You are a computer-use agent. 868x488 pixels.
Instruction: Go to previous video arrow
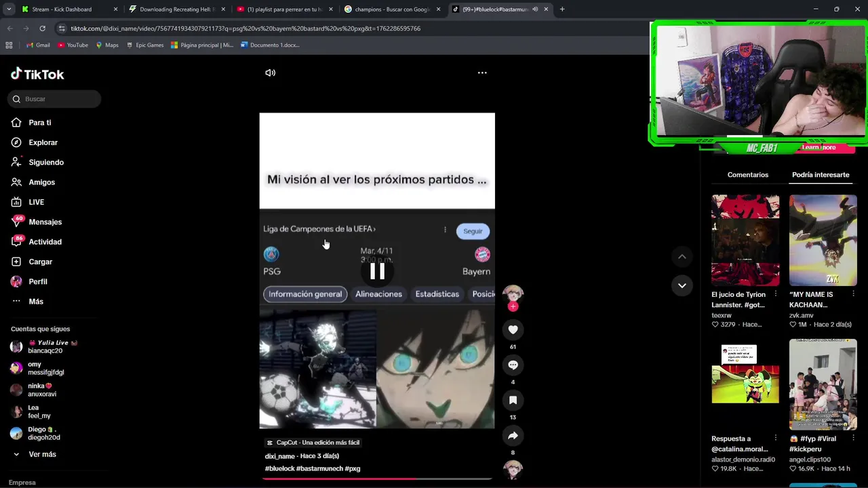click(x=682, y=256)
